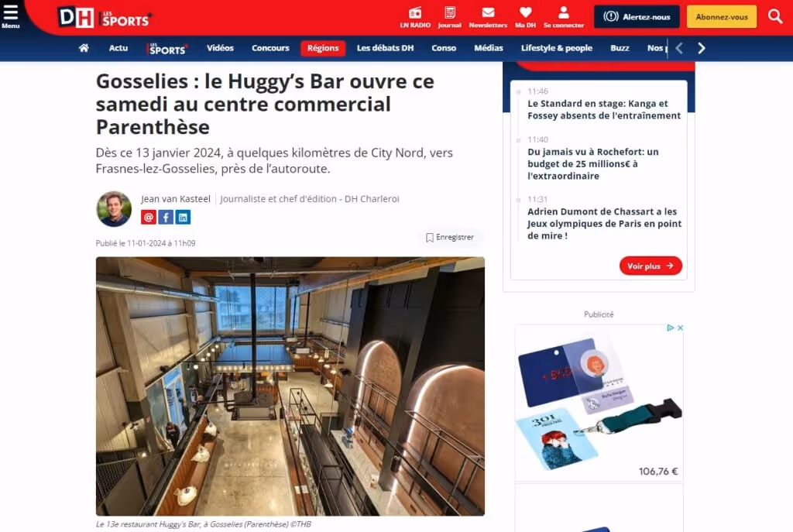Select the Régions menu tab
This screenshot has height=532, width=793.
pos(323,48)
